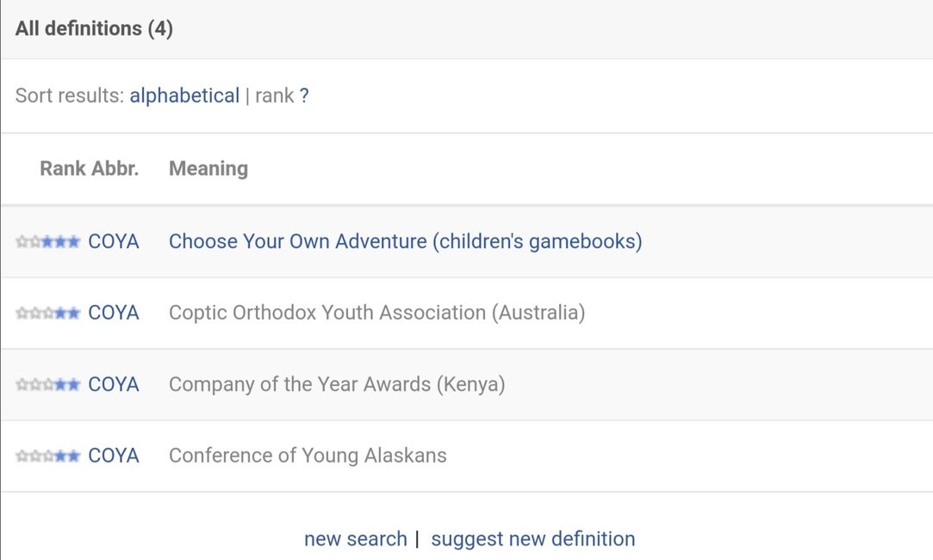This screenshot has width=933, height=560.
Task: Click star rating for Company of the Year Awards
Action: click(x=48, y=384)
